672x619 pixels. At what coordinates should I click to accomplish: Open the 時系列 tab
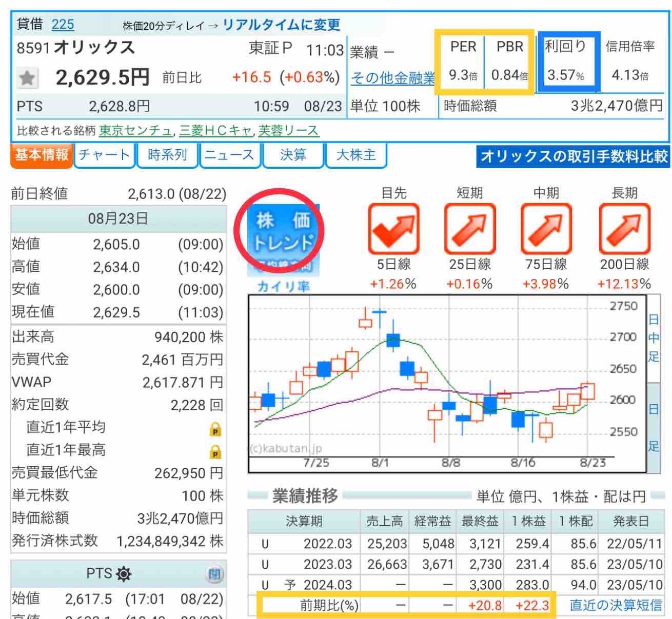click(167, 155)
